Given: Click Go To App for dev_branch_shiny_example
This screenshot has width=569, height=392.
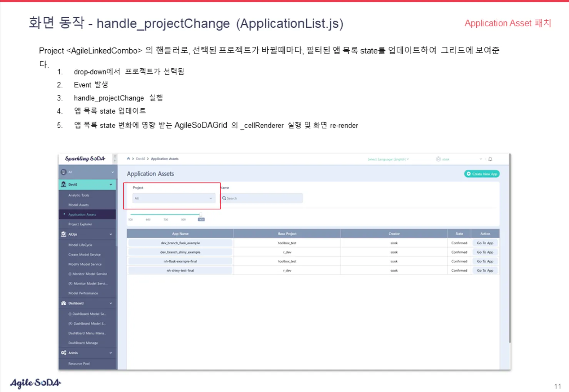Looking at the screenshot, I should tap(485, 252).
